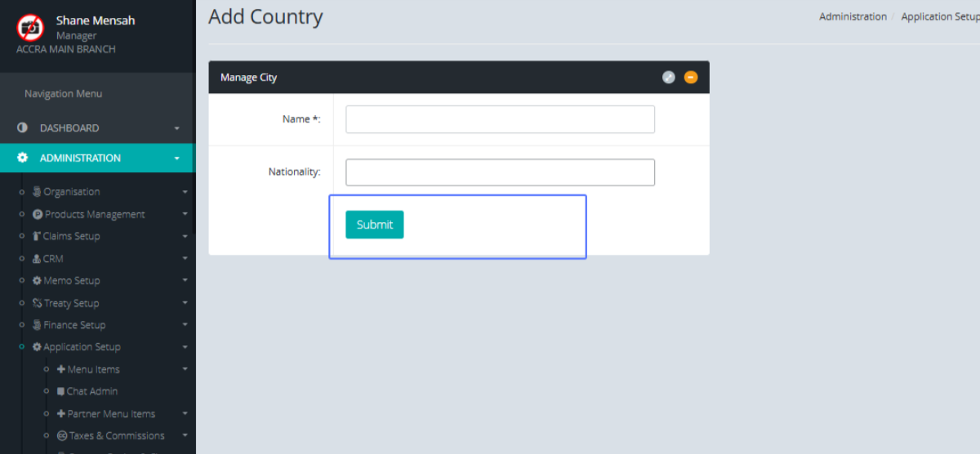Click the Chat Admin icon
Screen dimensions: 980x454
61,392
